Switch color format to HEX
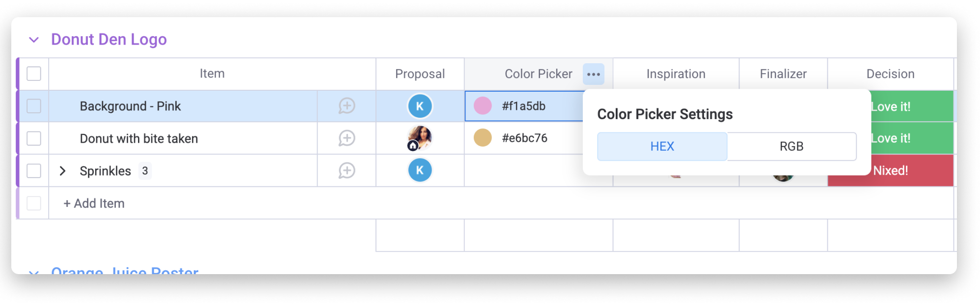 tap(662, 146)
